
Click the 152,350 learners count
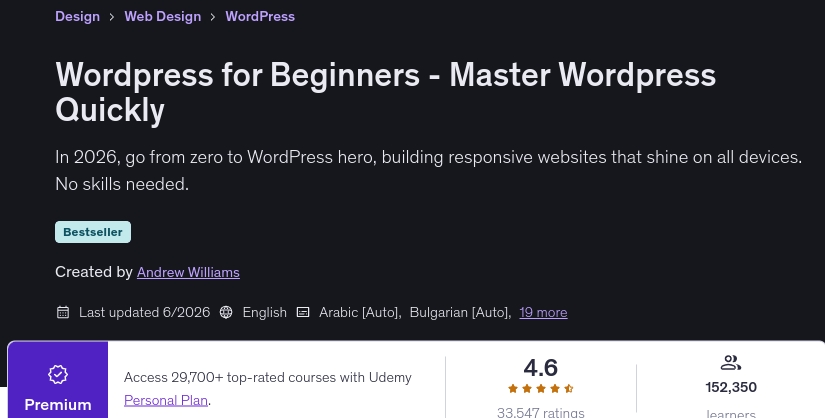coord(731,387)
